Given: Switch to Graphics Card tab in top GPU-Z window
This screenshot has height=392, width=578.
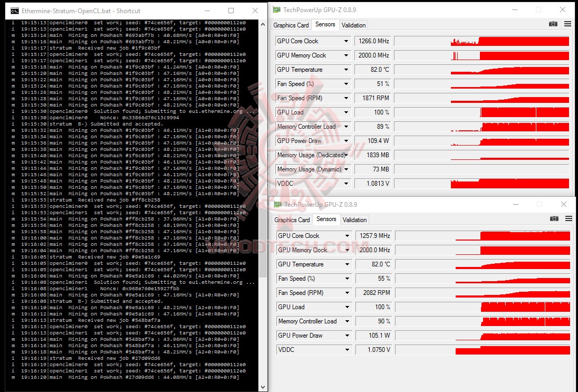Looking at the screenshot, I should pos(291,25).
